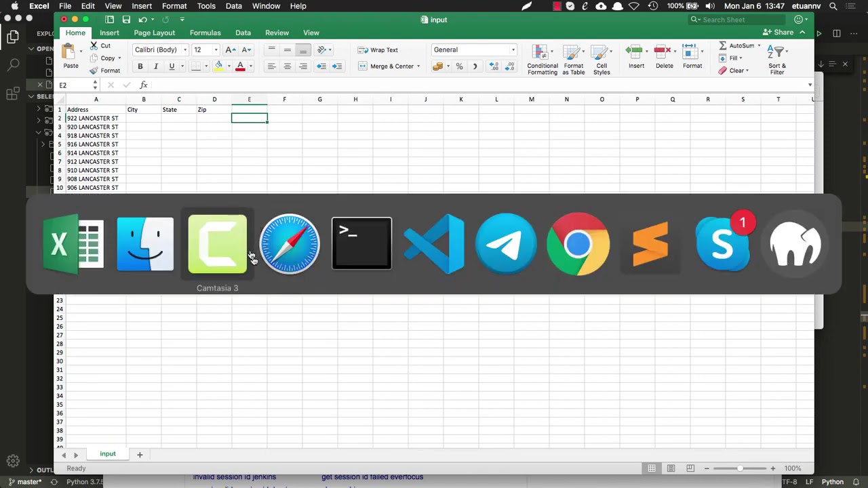Click the comma style icon
Image resolution: width=868 pixels, height=488 pixels.
pyautogui.click(x=475, y=66)
